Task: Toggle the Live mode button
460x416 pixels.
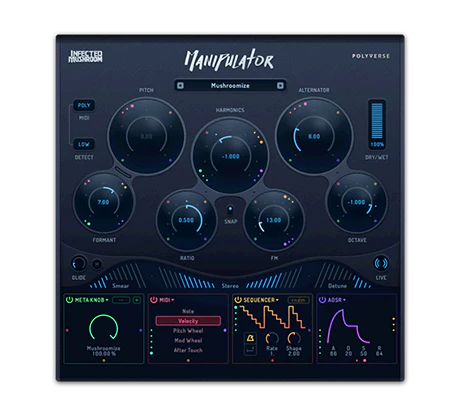Action: (x=381, y=263)
